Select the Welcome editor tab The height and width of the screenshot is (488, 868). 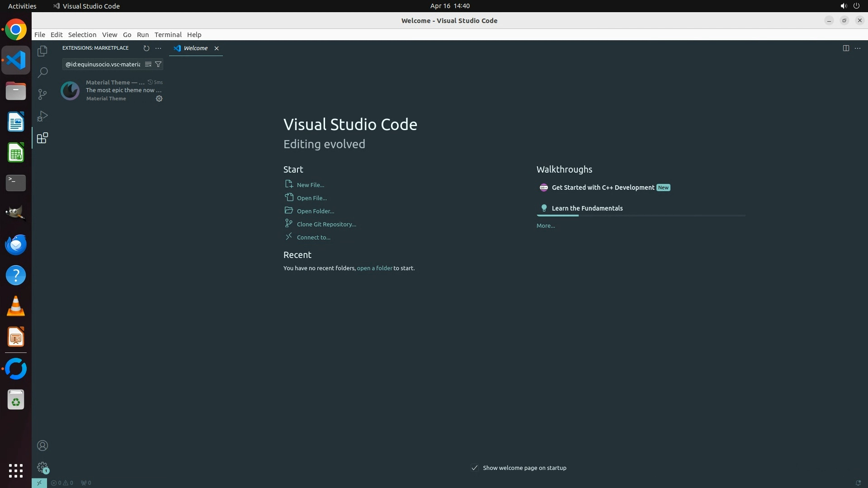(x=195, y=48)
